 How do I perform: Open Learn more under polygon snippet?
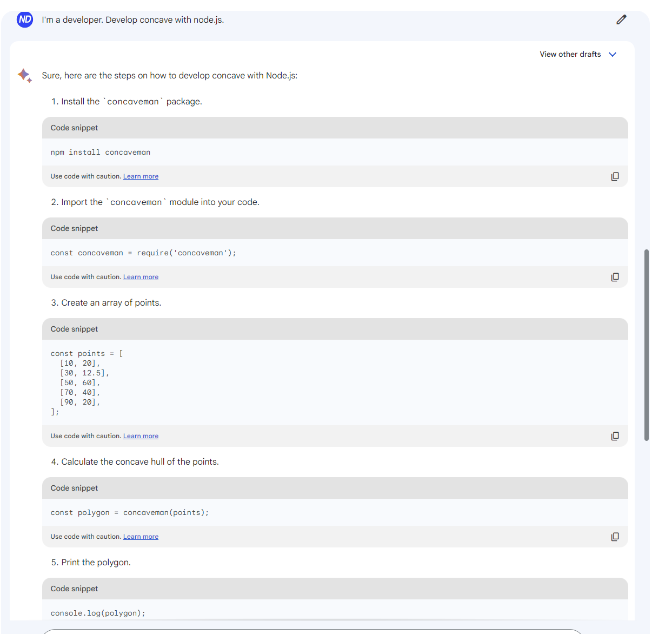(141, 537)
